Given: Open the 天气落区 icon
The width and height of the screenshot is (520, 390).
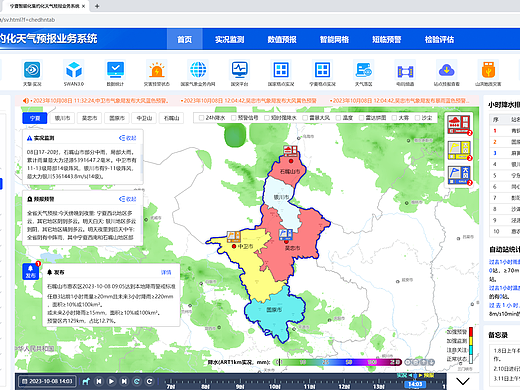Looking at the screenshot, I should click(x=364, y=70).
